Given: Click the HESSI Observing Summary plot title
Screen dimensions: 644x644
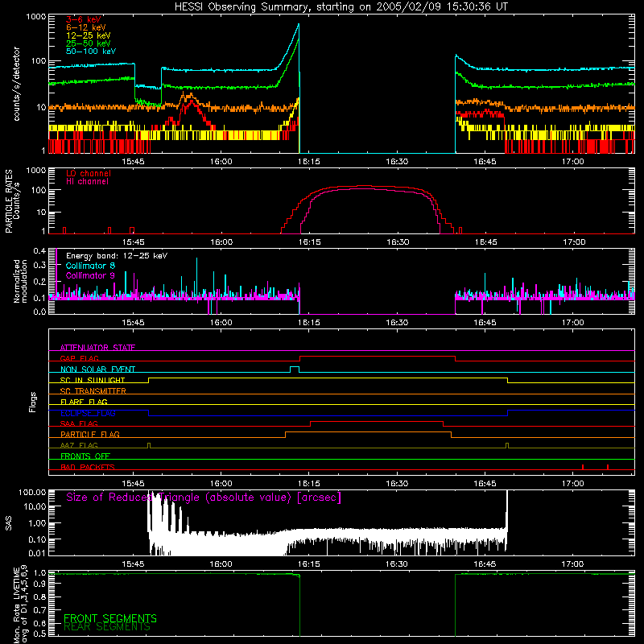Looking at the screenshot, I should coord(341,7).
